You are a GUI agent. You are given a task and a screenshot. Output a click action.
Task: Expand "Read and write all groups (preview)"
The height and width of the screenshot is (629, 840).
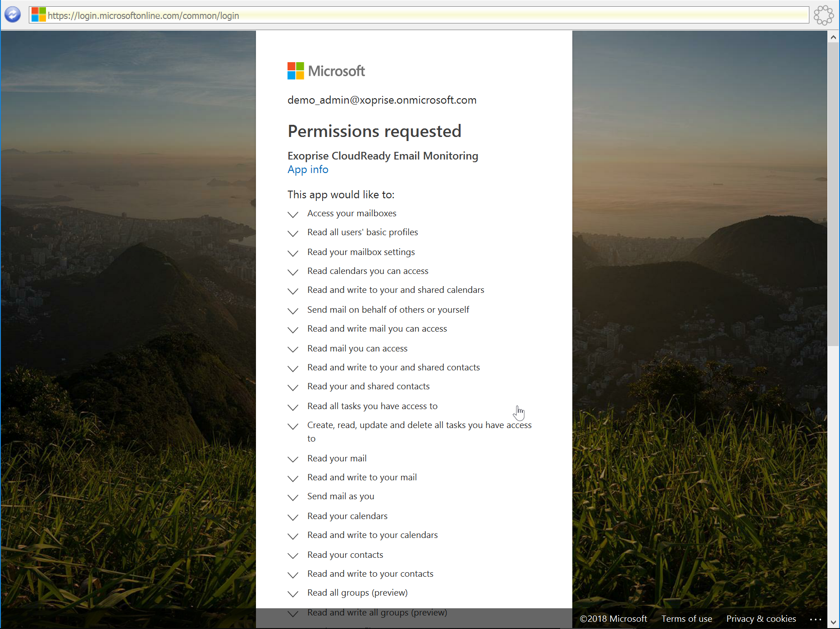click(x=293, y=613)
